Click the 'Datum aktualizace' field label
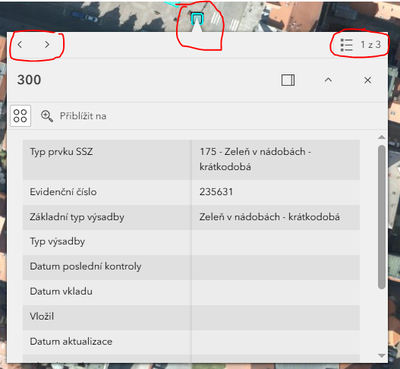The width and height of the screenshot is (400, 369). tap(71, 341)
